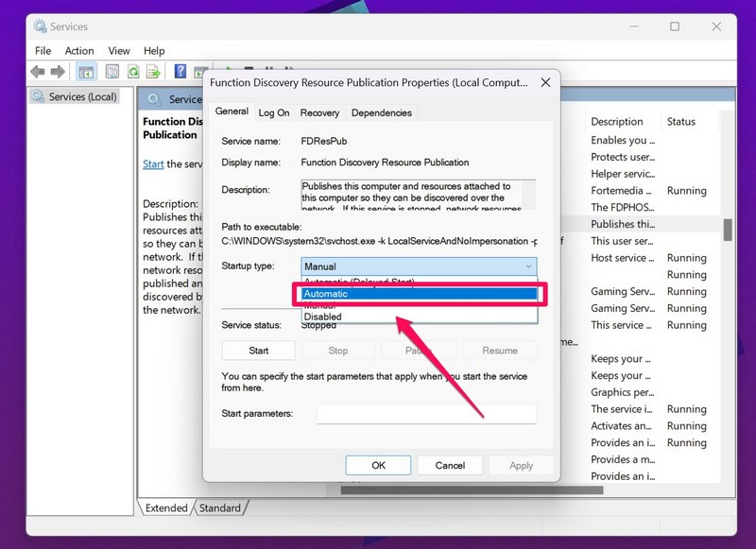Viewport: 756px width, 549px height.
Task: Click the OK button
Action: pyautogui.click(x=378, y=465)
